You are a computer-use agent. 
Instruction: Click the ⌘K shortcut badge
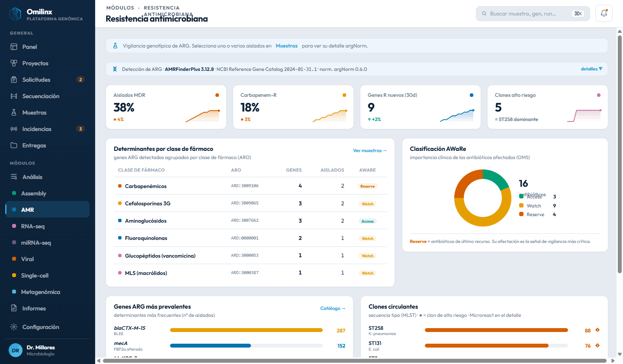click(578, 14)
